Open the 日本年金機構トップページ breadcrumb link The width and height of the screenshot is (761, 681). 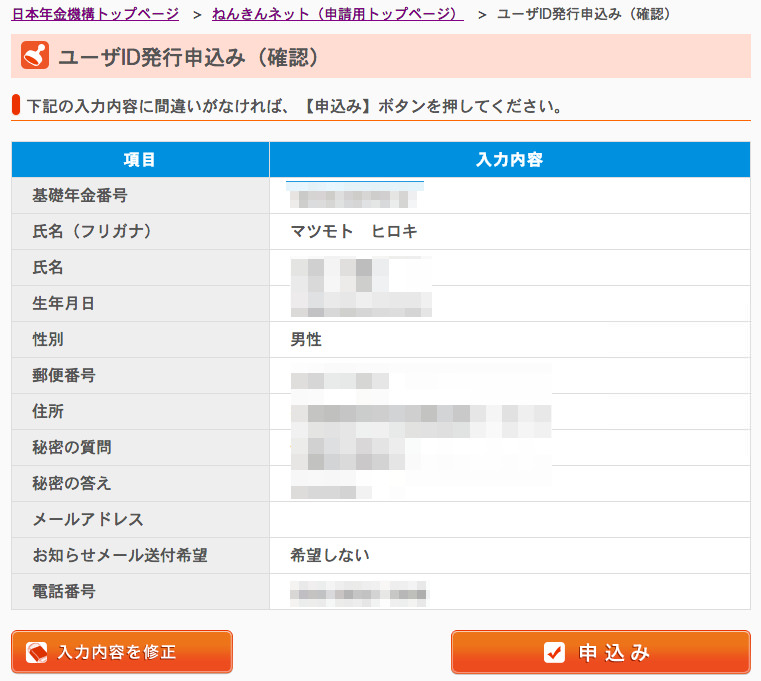pyautogui.click(x=95, y=14)
